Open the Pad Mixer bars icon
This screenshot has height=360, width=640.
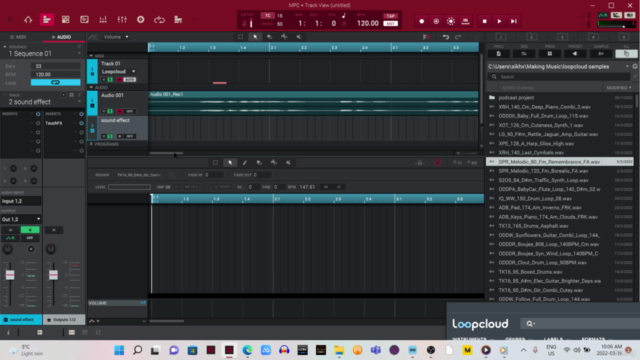pyautogui.click(x=103, y=20)
